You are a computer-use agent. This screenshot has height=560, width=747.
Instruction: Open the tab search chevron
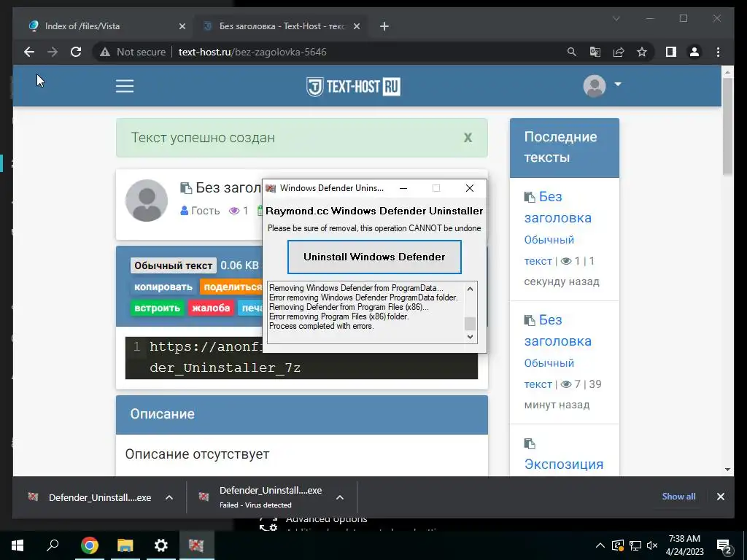click(616, 18)
